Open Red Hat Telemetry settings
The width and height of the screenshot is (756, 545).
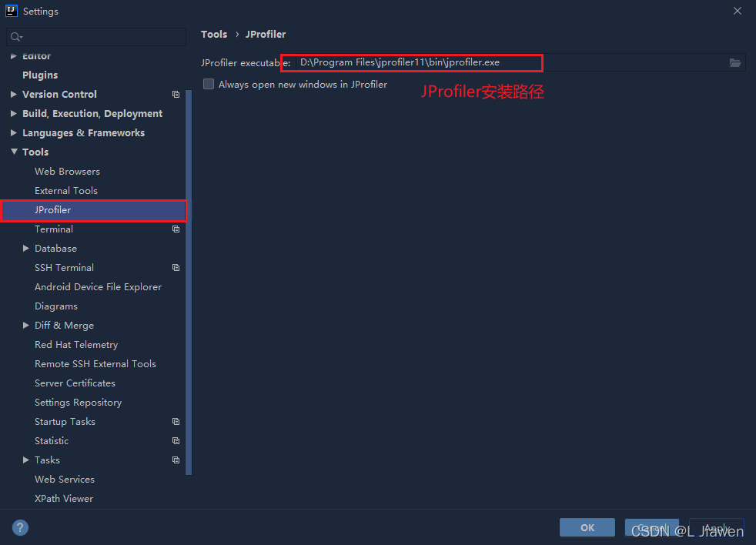pyautogui.click(x=76, y=345)
